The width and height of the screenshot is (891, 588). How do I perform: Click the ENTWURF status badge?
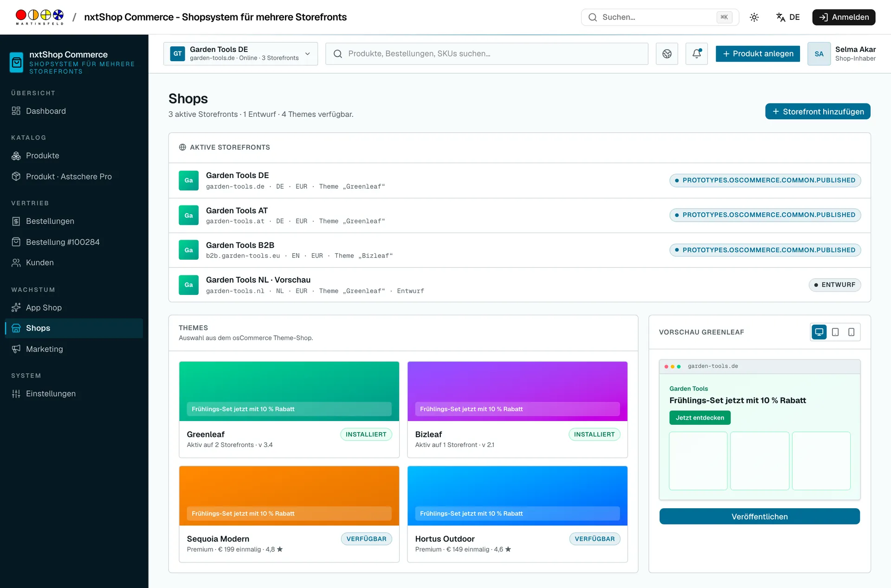(834, 285)
